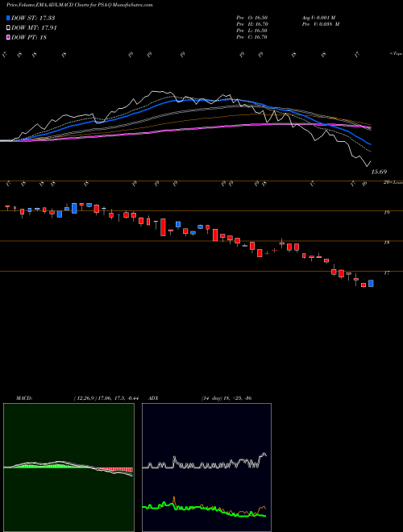Click the 'Pre H: 16.70' value
Screen dimensions: 403x532
[252, 24]
